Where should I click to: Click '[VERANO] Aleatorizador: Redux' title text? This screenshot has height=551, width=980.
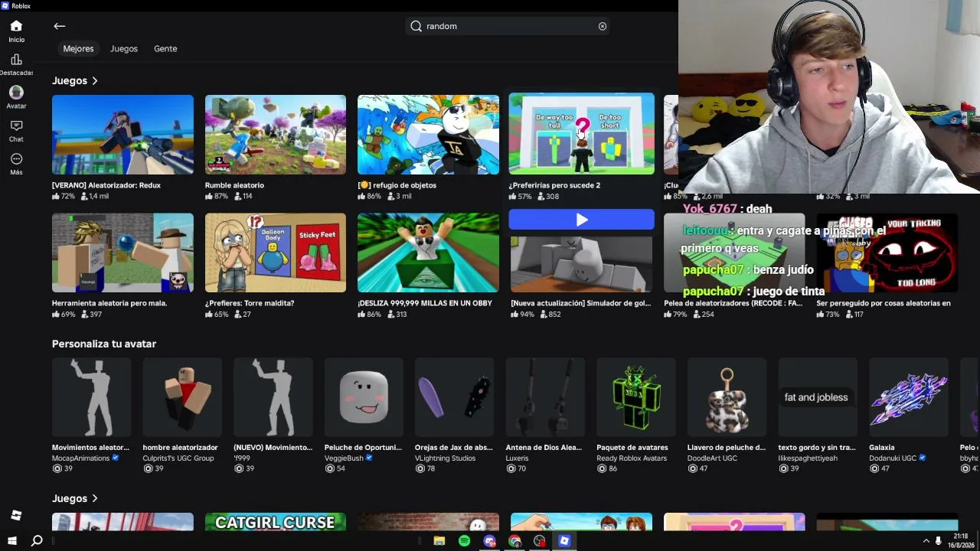click(x=106, y=185)
